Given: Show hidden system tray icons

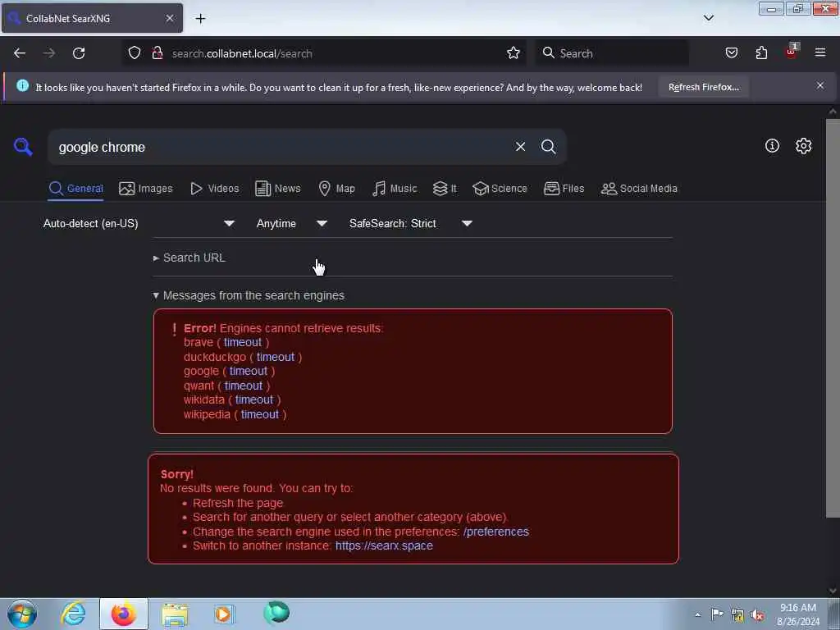Looking at the screenshot, I should click(x=697, y=614).
